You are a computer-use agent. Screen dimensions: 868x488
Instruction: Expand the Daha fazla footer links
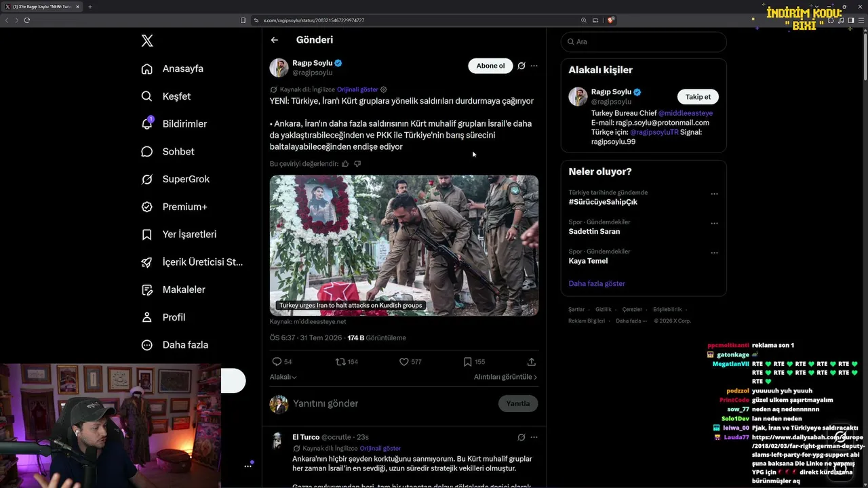point(631,321)
